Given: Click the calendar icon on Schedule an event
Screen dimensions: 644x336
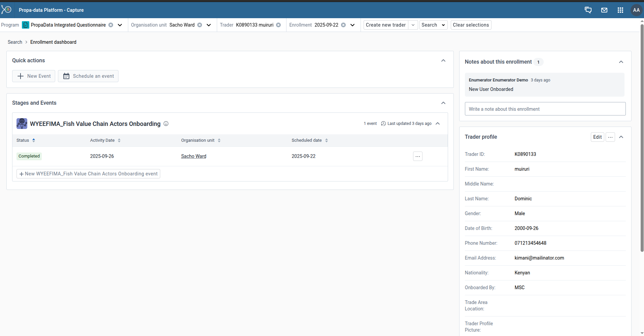Looking at the screenshot, I should coord(66,76).
